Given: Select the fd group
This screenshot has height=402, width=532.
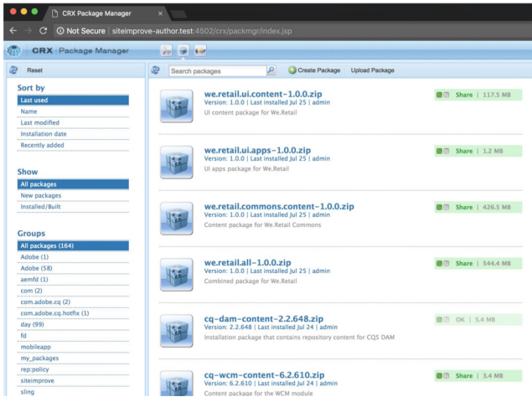Looking at the screenshot, I should point(73,336).
